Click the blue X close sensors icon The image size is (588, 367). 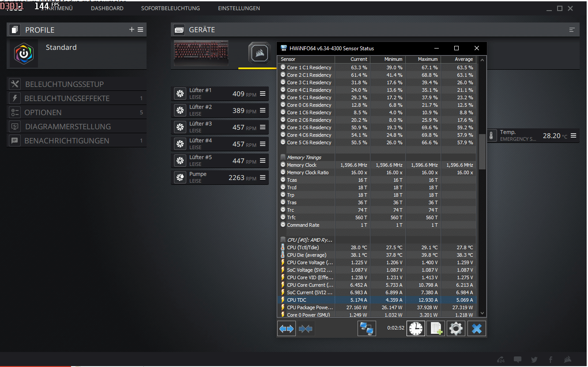coord(476,329)
